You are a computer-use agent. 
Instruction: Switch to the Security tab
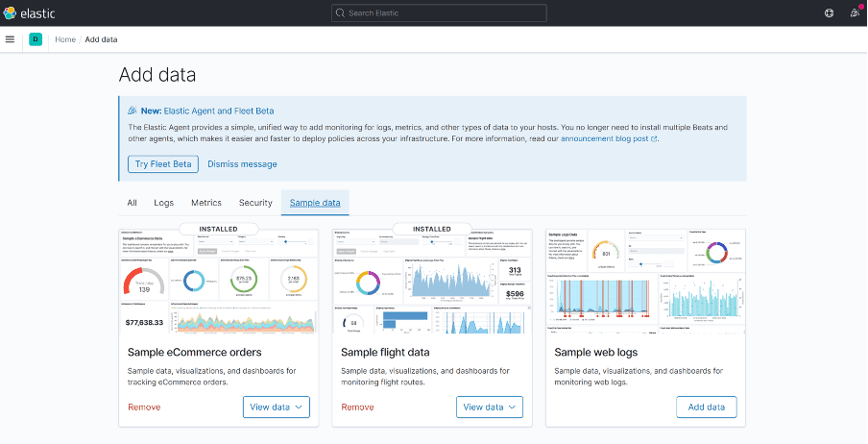click(255, 203)
